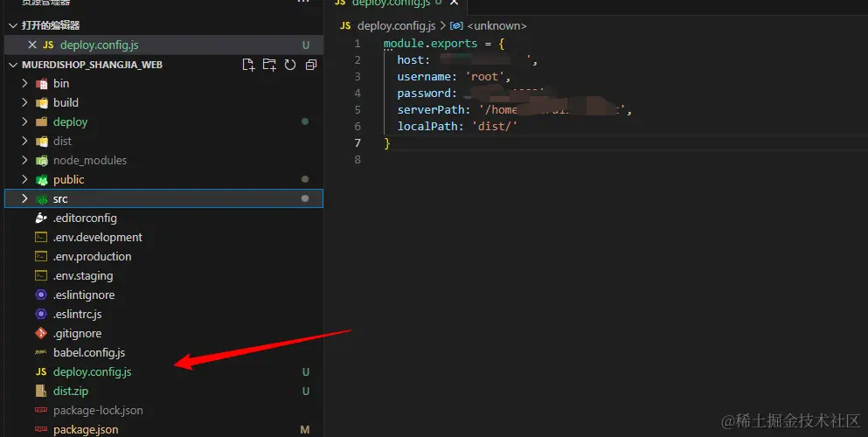Click 'root' string value on line 3
This screenshot has height=437, width=868.
(487, 77)
